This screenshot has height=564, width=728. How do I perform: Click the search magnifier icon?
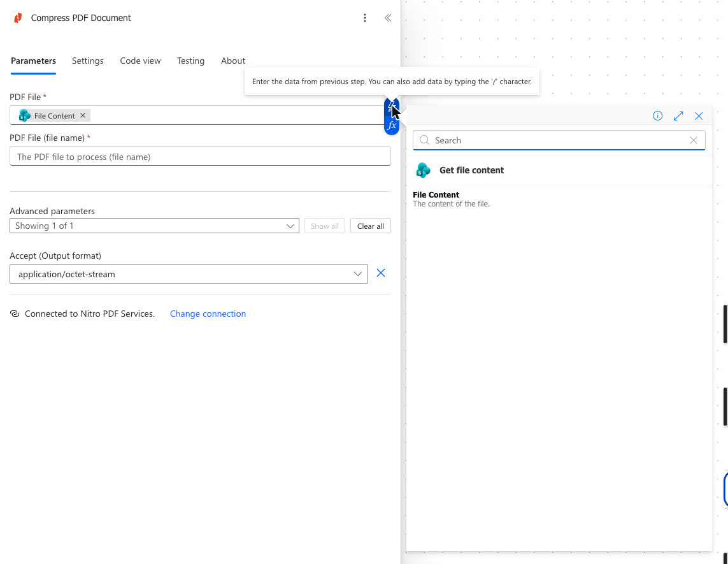[x=424, y=140]
